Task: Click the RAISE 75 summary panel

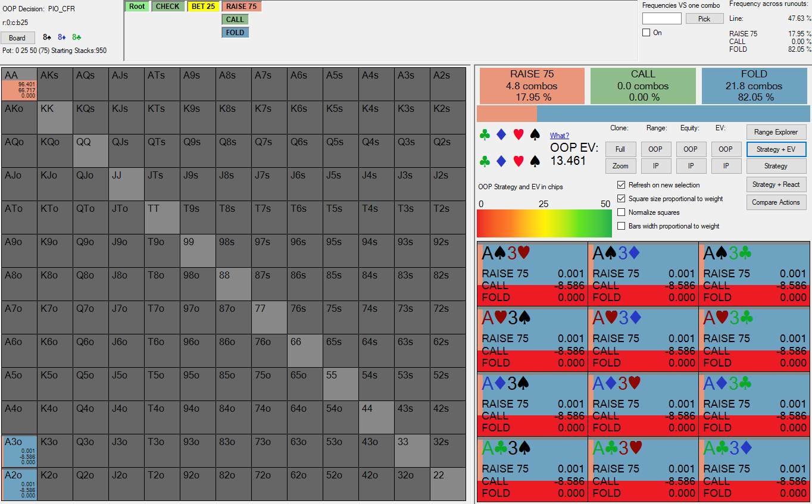Action: pyautogui.click(x=532, y=86)
